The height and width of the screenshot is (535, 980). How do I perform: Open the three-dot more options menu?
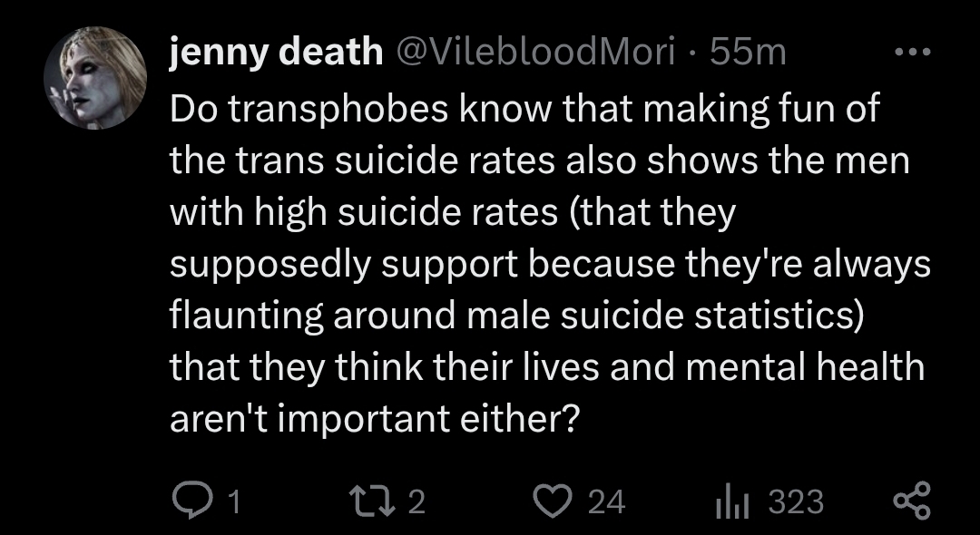(913, 52)
